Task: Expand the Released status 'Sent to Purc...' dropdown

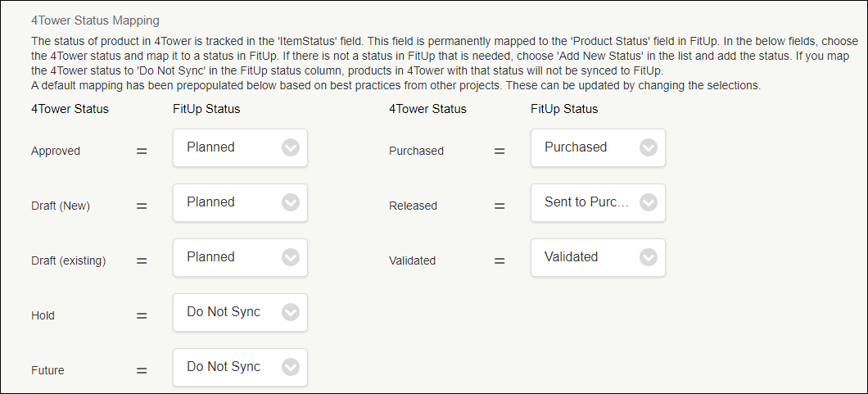Action: point(598,202)
